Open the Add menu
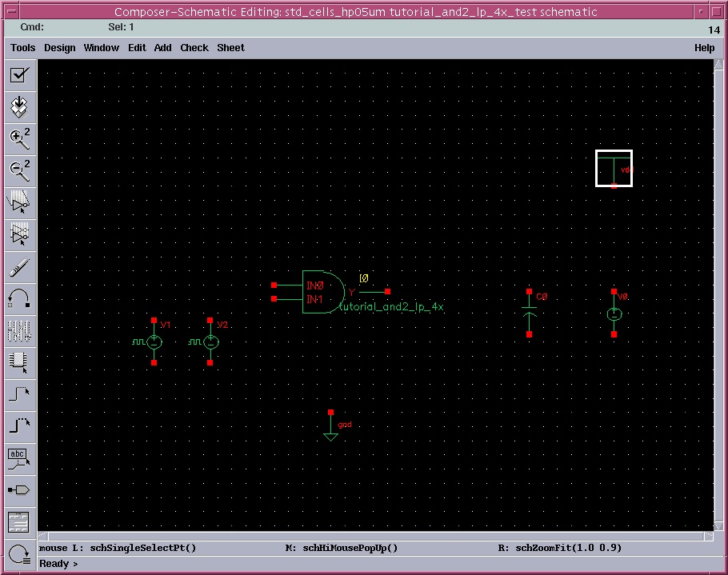Image resolution: width=728 pixels, height=575 pixels. pyautogui.click(x=162, y=48)
